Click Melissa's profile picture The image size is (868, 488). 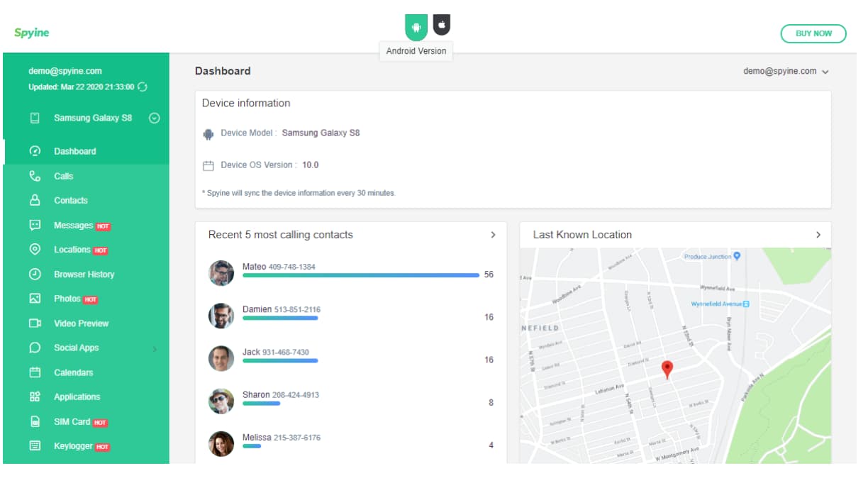(221, 443)
